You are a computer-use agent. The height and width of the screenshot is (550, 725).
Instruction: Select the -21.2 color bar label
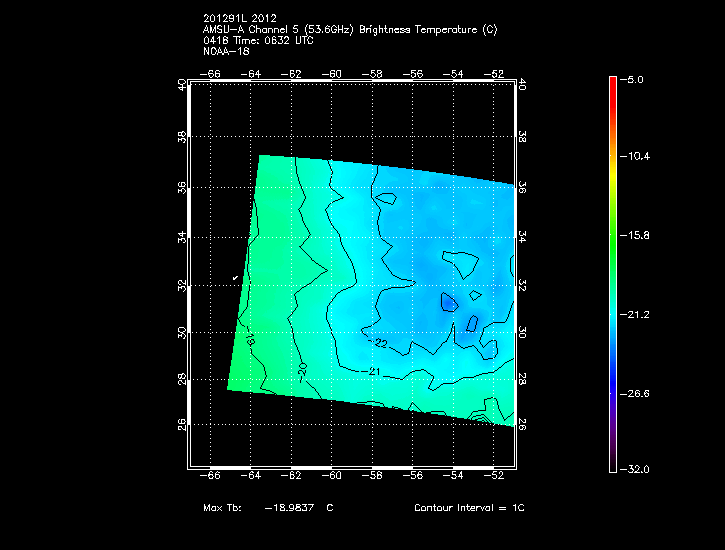click(634, 314)
